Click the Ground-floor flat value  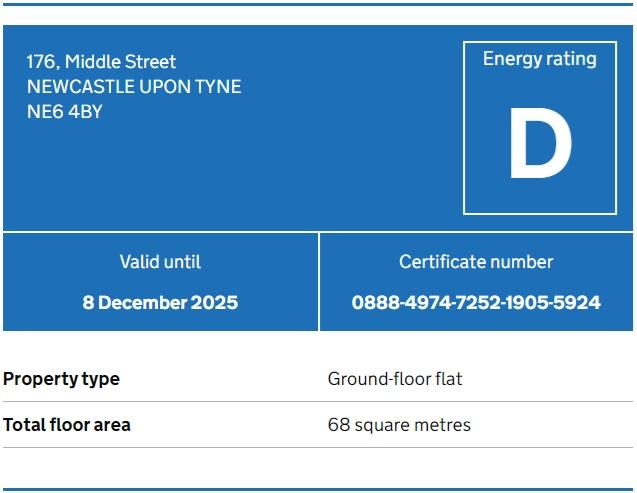click(x=395, y=379)
